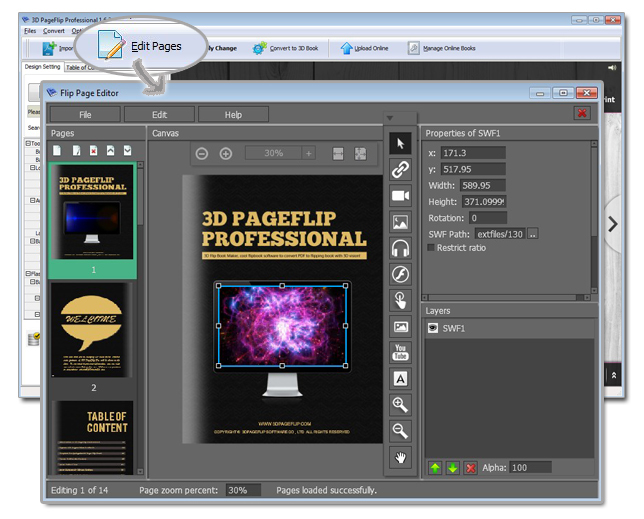Open the Help menu in Flip Page Editor
Screen dimensions: 644x519
point(233,115)
